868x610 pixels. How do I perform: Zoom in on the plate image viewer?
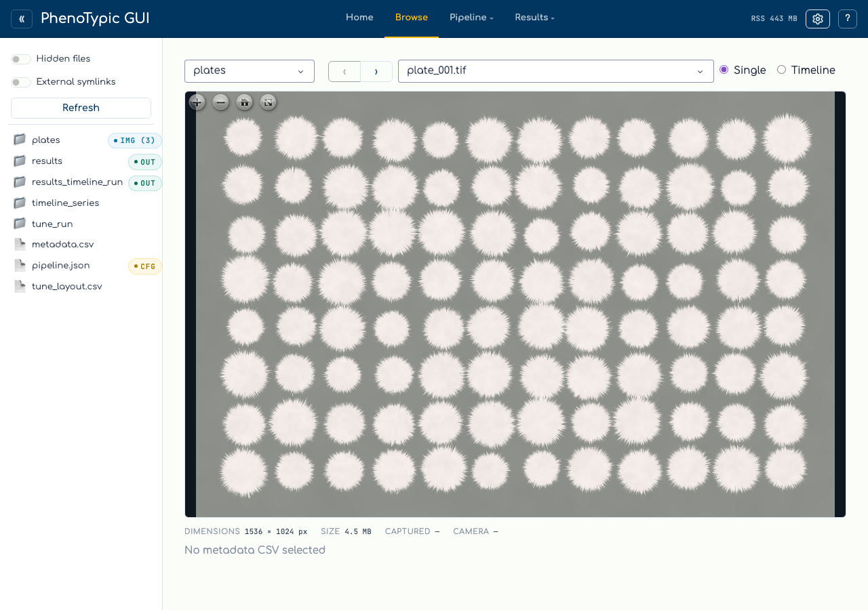tap(197, 102)
